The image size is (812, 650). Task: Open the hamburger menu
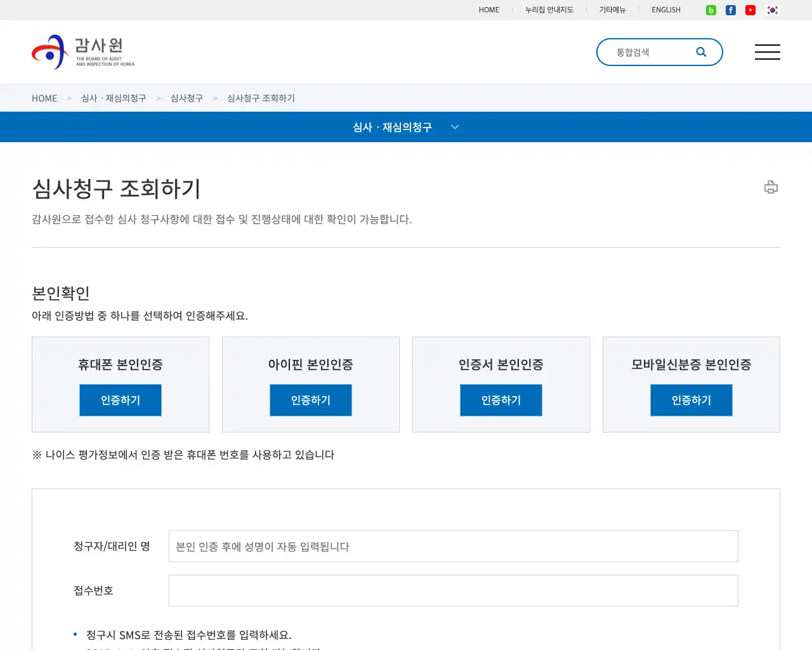tap(768, 52)
